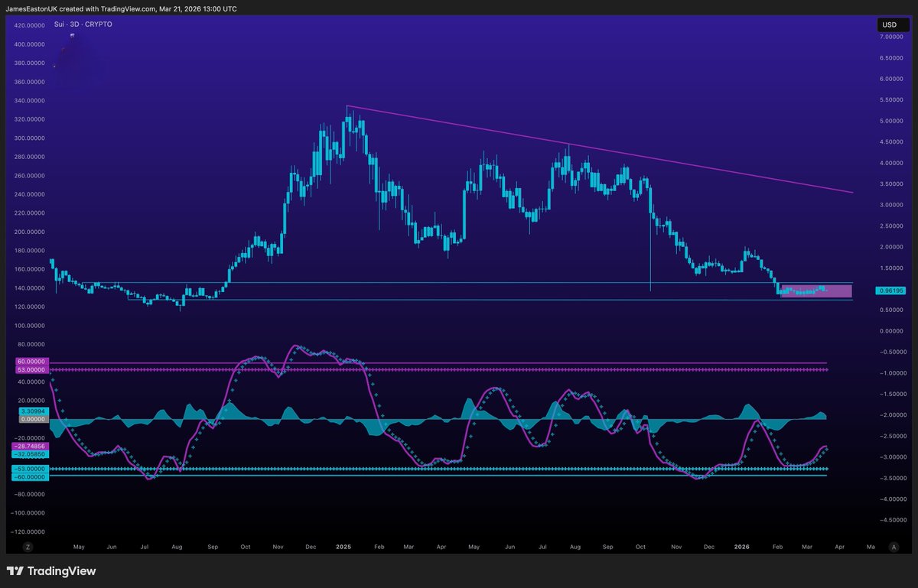
Task: Click the cyan -60.00000 level label
Action: (30, 476)
